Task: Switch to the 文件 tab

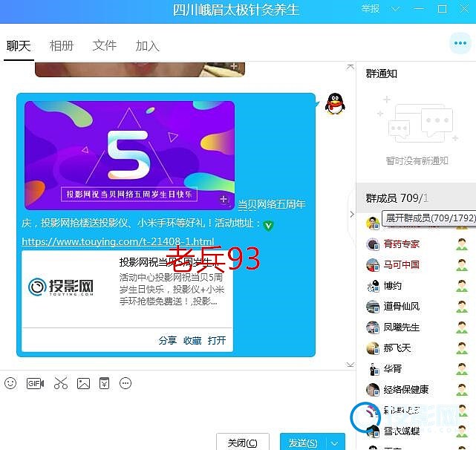Action: coord(105,45)
